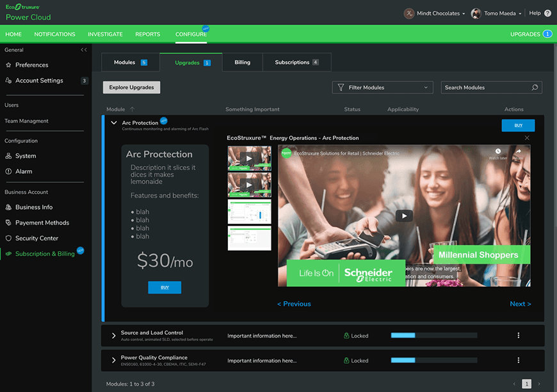Viewport: 557px width, 392px height.
Task: Click the Account Settings count badge
Action: [x=84, y=81]
